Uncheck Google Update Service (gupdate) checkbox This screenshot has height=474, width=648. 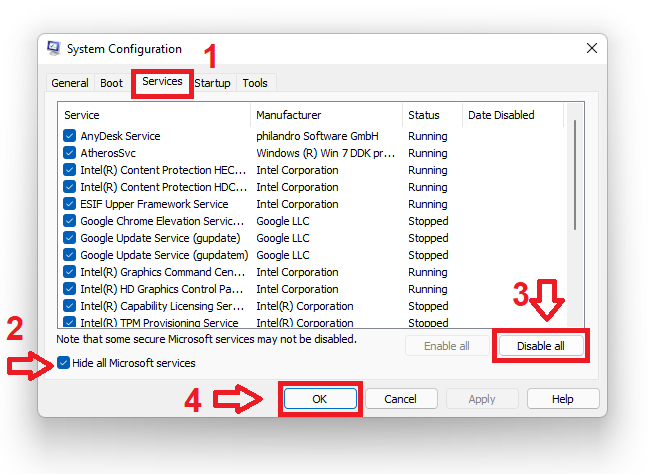[69, 238]
